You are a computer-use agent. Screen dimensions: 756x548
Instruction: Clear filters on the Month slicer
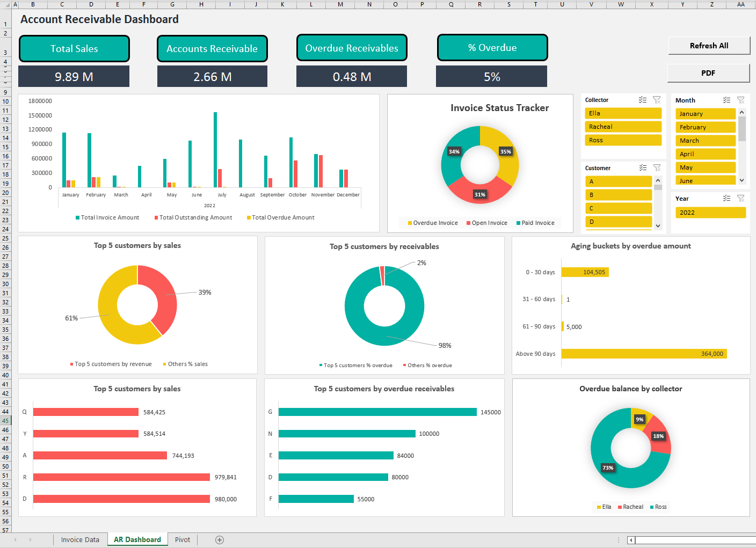click(741, 100)
